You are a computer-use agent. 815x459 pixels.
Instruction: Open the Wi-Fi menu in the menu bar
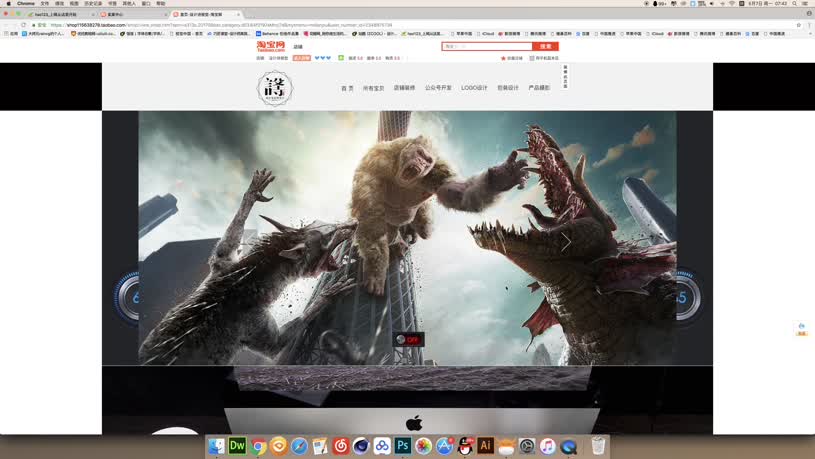732,3
